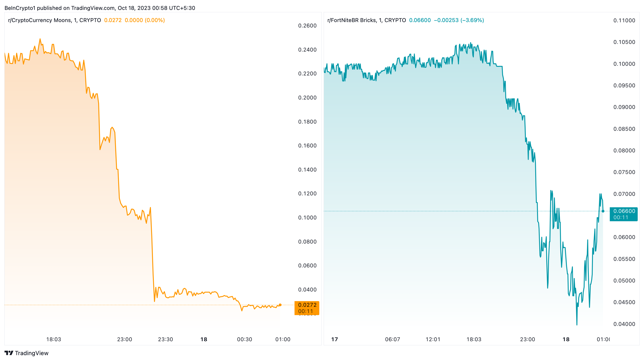This screenshot has height=361, width=644.
Task: Click the 0.2600 label on Moons price scale
Action: pyautogui.click(x=307, y=26)
